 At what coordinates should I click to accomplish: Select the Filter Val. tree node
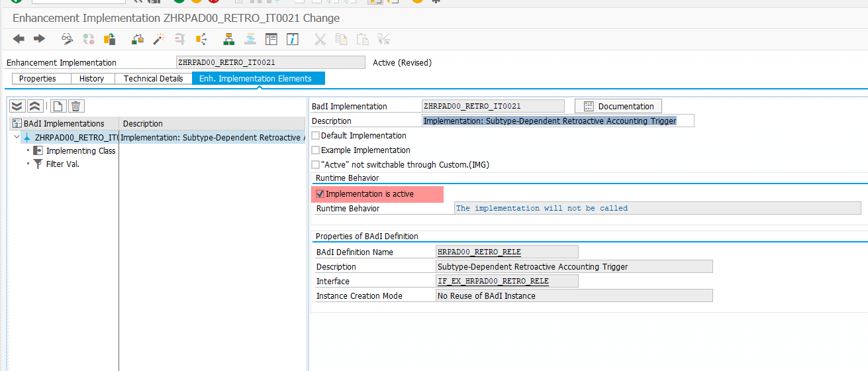coord(62,164)
